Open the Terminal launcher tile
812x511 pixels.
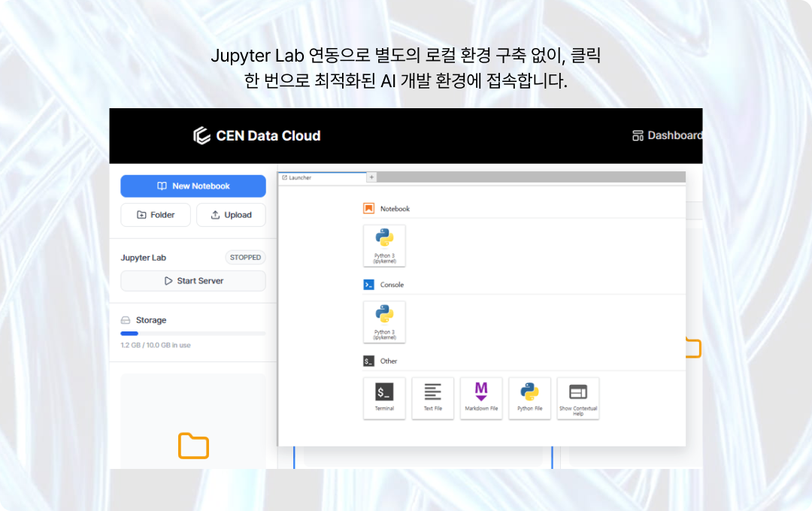(384, 398)
